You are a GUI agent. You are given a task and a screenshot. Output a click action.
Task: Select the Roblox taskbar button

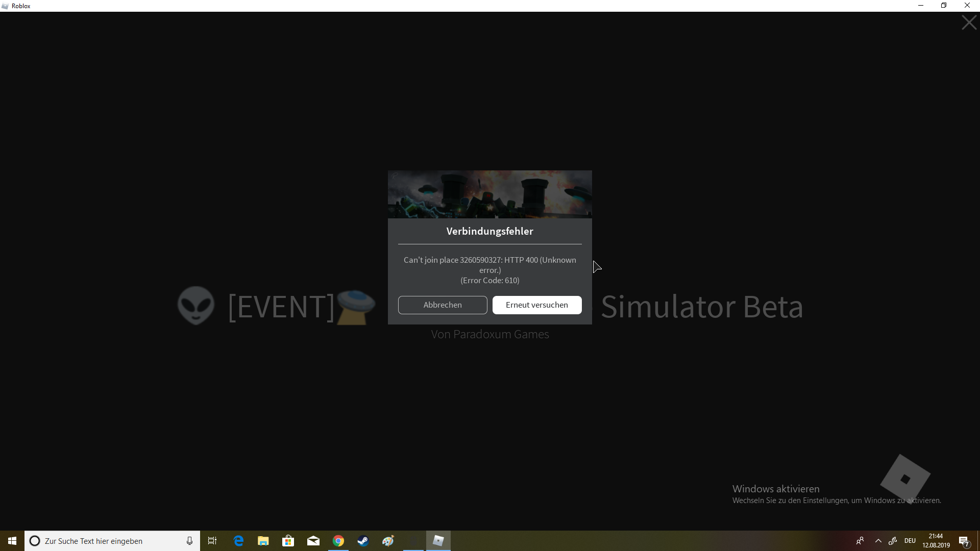[x=438, y=541]
